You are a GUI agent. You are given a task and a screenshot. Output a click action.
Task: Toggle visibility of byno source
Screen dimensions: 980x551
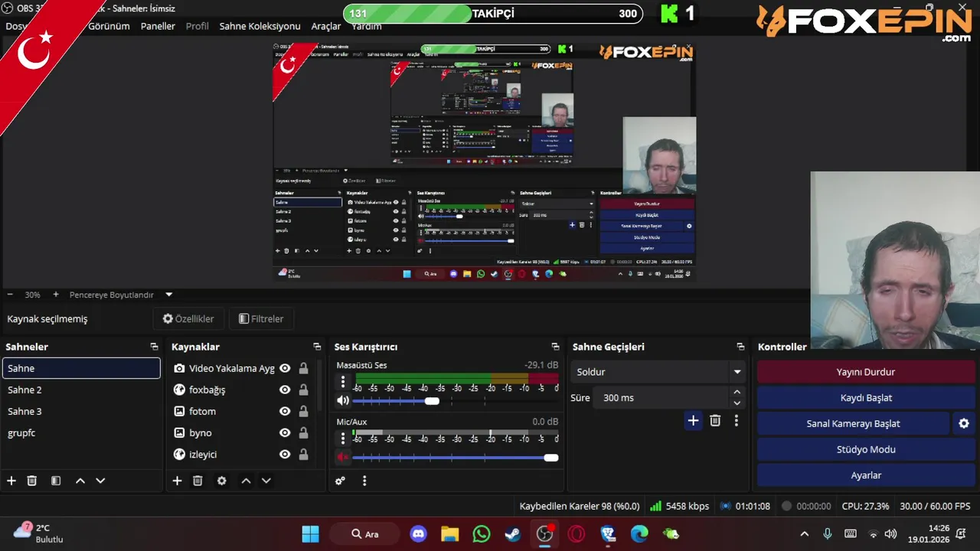285,432
